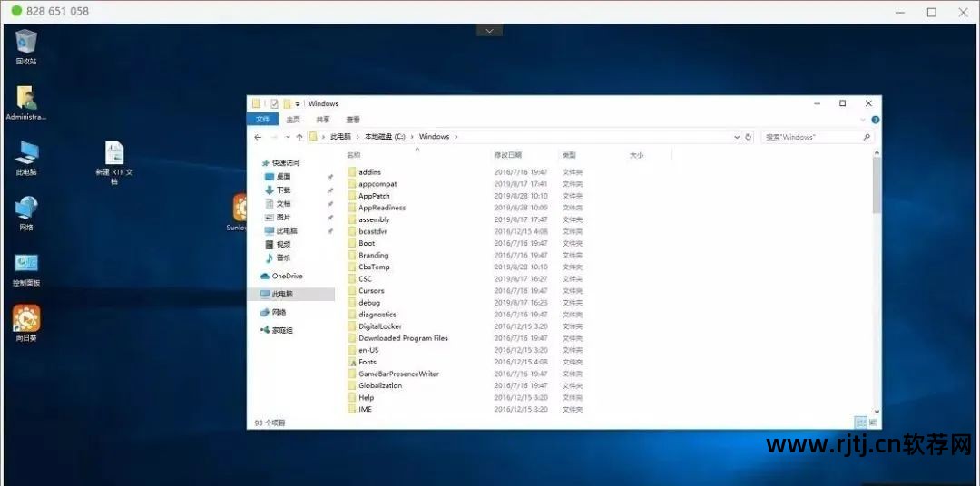Open 下载 in Quick Access
Image resolution: width=980 pixels, height=486 pixels.
(279, 190)
